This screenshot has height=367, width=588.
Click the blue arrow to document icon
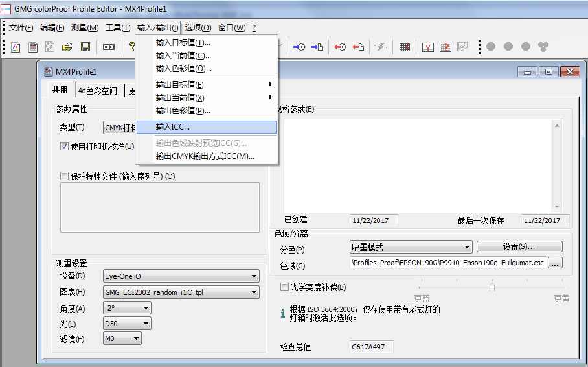tap(317, 47)
